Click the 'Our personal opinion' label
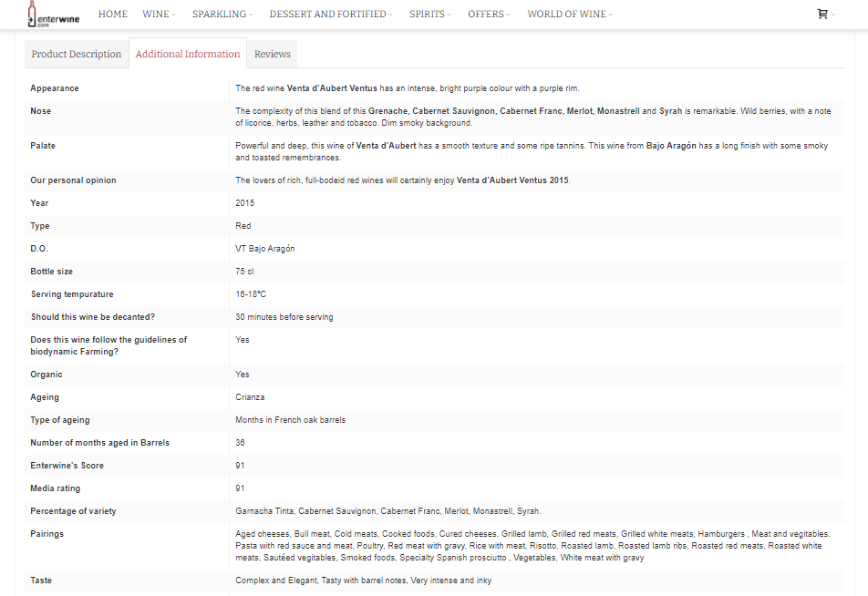This screenshot has width=868, height=596. click(x=73, y=180)
